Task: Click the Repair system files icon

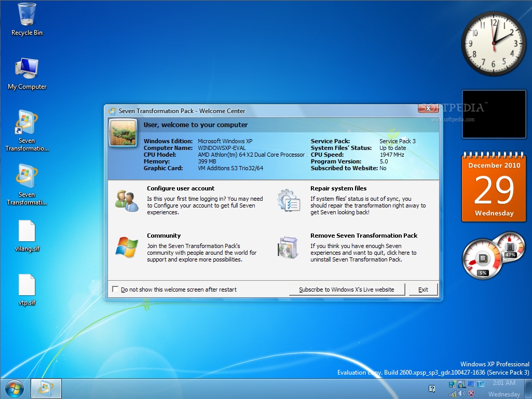Action: click(x=289, y=201)
